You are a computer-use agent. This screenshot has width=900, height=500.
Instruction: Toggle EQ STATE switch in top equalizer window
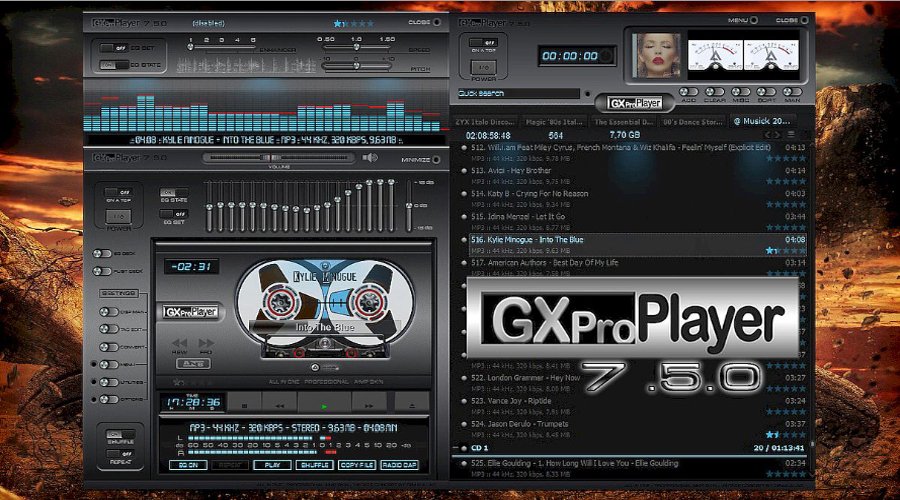(114, 65)
